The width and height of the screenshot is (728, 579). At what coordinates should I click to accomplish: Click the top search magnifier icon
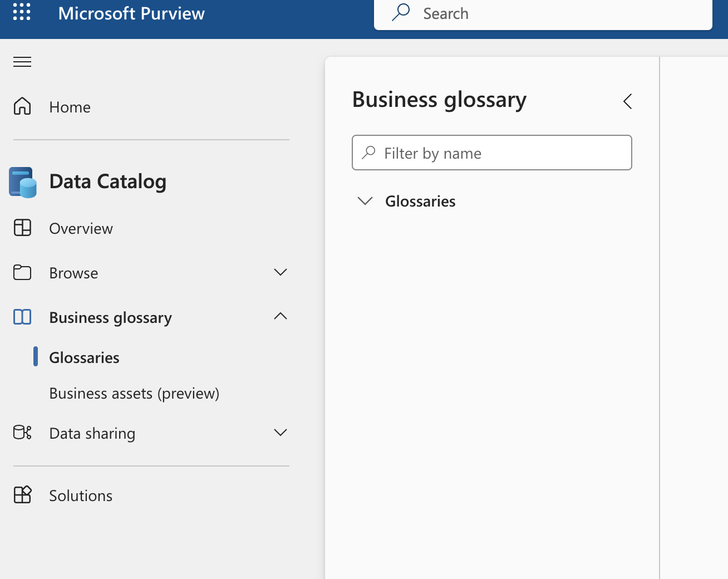point(401,12)
